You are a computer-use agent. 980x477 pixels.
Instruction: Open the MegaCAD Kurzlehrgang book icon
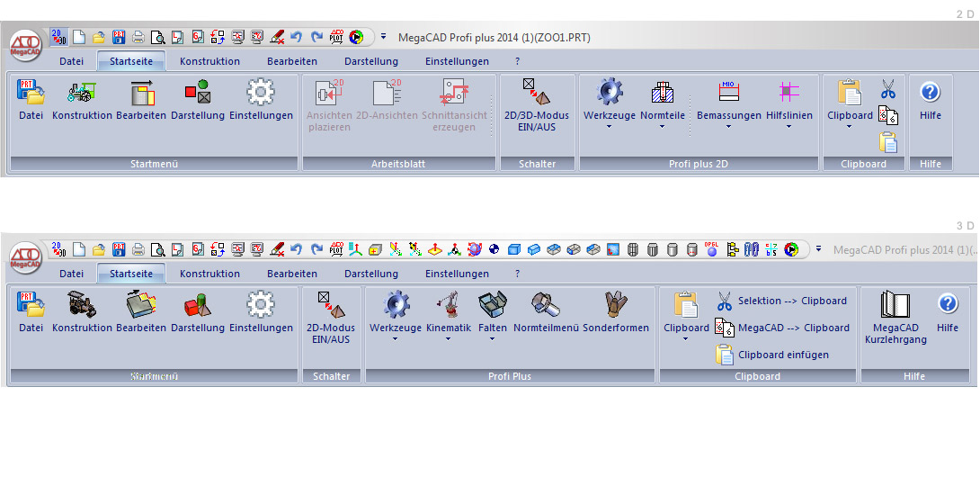pyautogui.click(x=895, y=307)
